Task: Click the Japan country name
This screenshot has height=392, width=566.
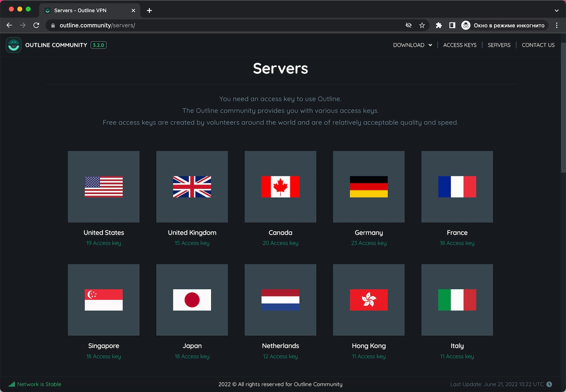Action: (x=192, y=346)
